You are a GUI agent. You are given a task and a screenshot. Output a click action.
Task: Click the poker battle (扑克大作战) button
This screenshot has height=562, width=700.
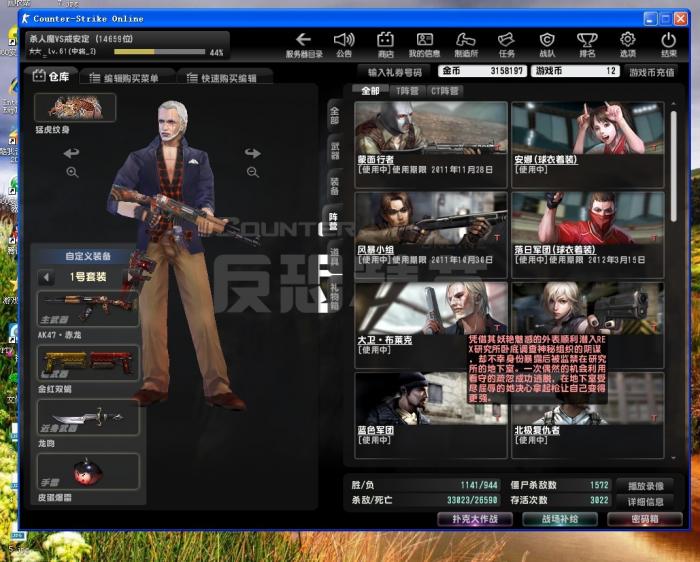475,519
